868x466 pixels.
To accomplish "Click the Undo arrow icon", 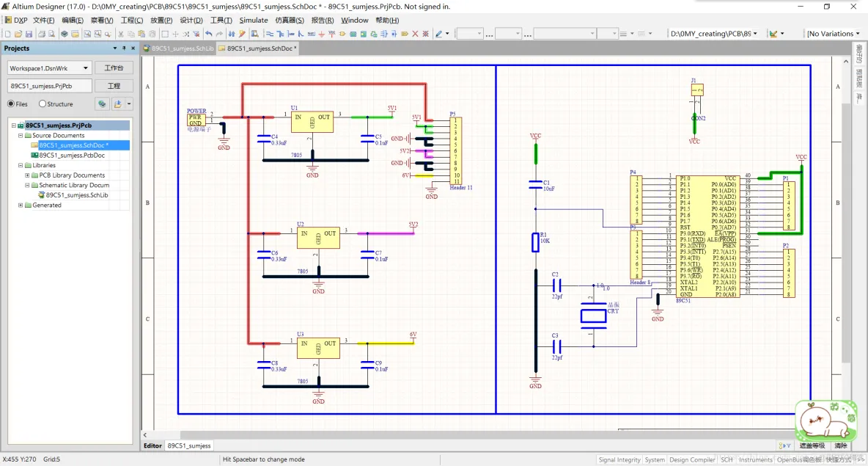I will pos(208,34).
